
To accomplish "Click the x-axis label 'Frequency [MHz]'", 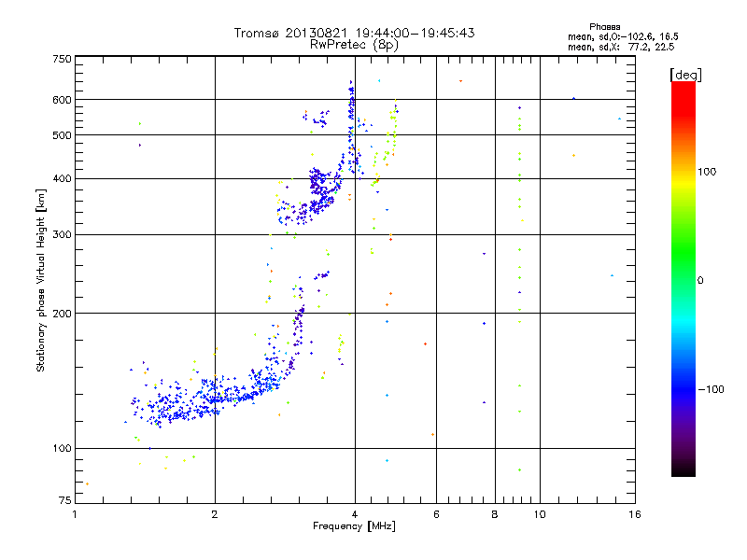I will [354, 526].
